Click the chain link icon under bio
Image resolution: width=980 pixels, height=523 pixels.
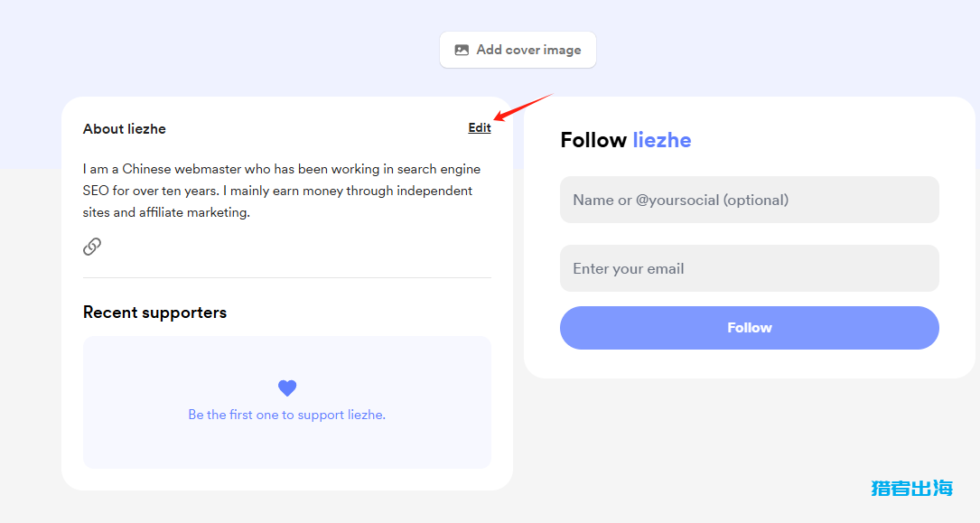tap(92, 247)
